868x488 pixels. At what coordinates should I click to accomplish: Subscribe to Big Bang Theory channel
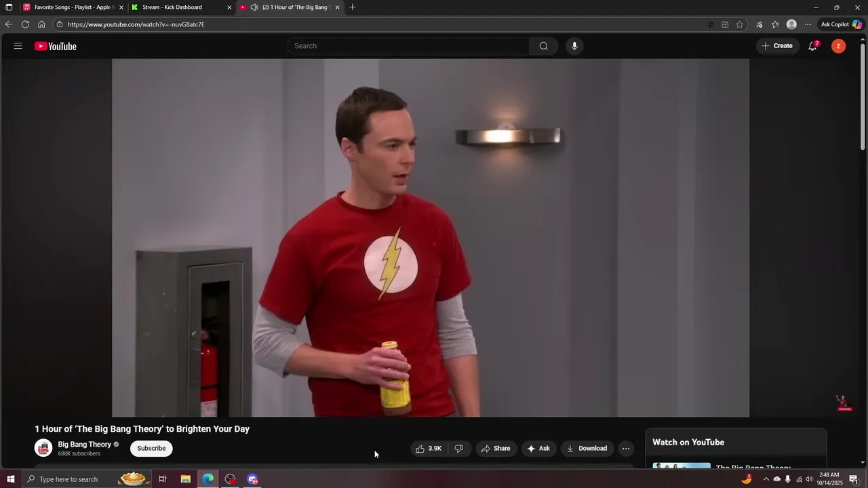point(151,449)
